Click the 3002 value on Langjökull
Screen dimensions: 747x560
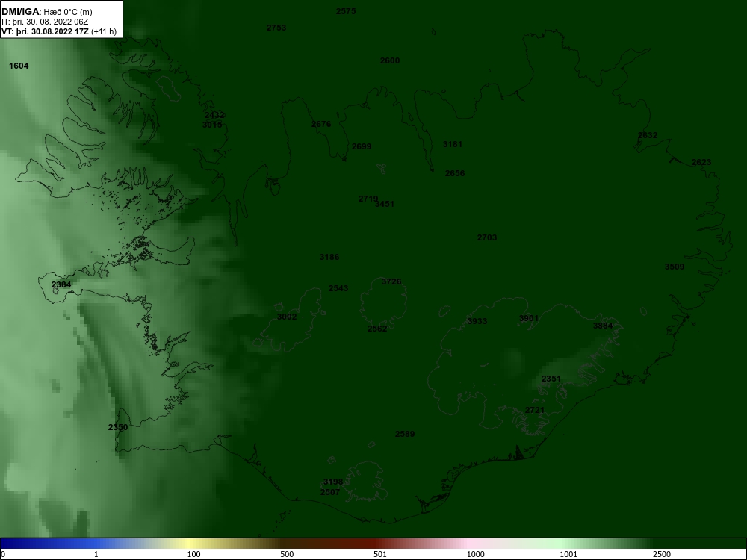(287, 317)
